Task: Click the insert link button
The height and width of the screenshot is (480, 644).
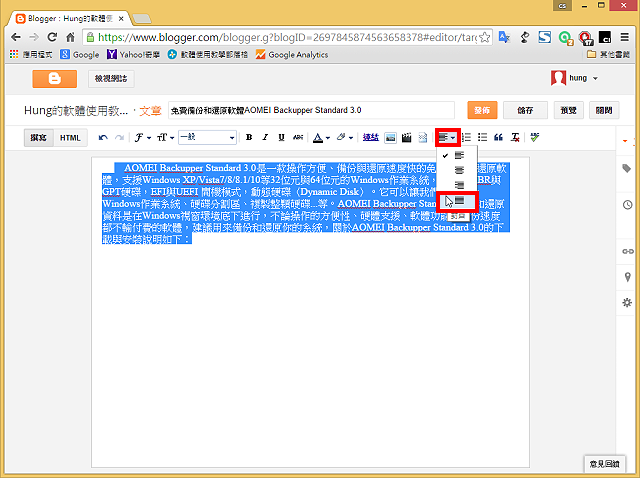Action: pyautogui.click(x=370, y=138)
